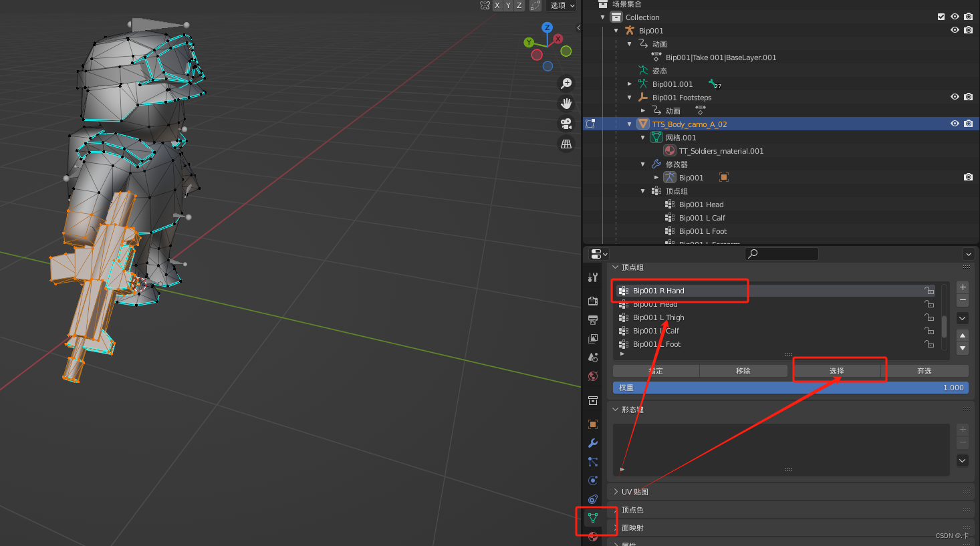Open the Object Constraints tab icon
Viewport: 980px width, 546px height.
(x=593, y=499)
